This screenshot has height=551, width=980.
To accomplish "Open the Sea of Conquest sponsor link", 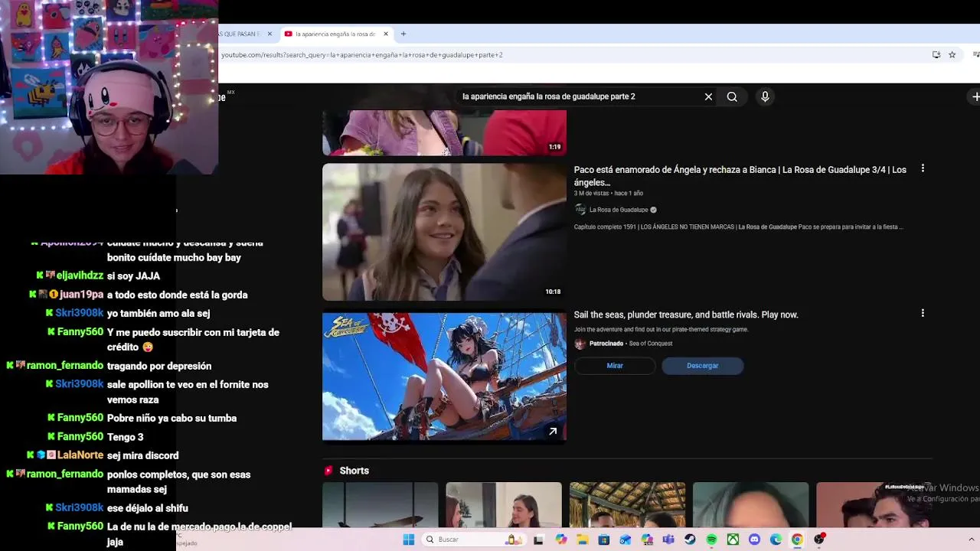I will (651, 344).
